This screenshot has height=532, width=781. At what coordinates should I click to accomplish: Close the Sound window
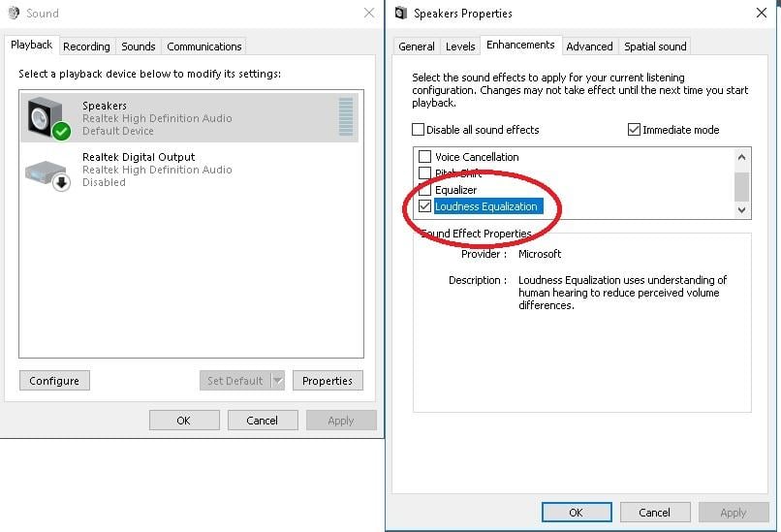pyautogui.click(x=369, y=14)
